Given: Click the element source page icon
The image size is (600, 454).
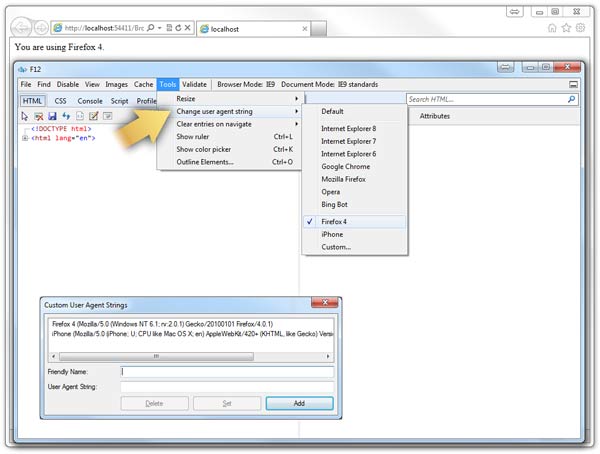Looking at the screenshot, I should tap(80, 116).
